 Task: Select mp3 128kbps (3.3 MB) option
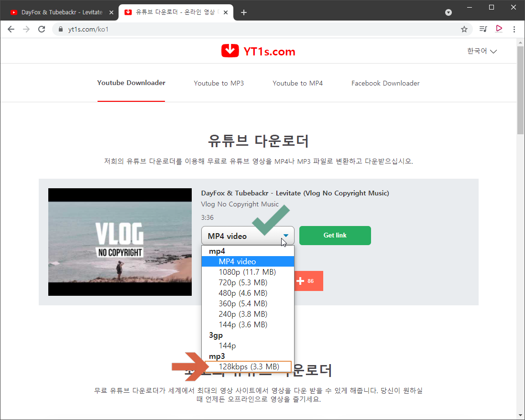click(248, 367)
